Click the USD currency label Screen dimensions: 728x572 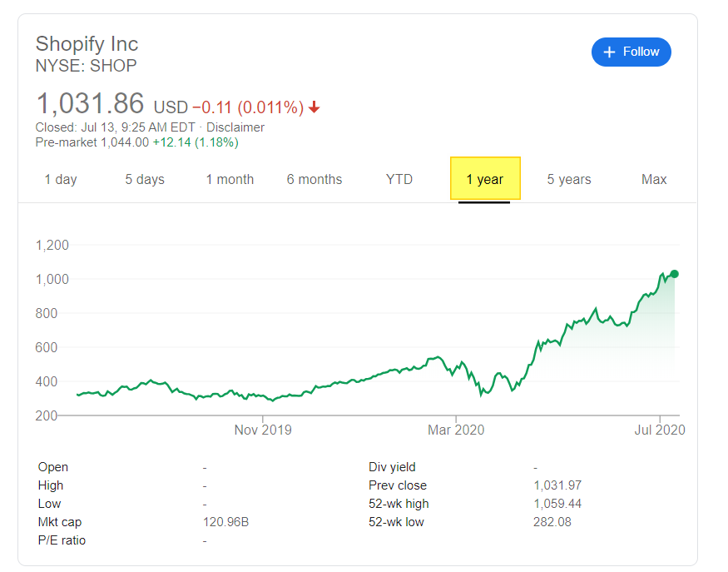click(x=171, y=107)
